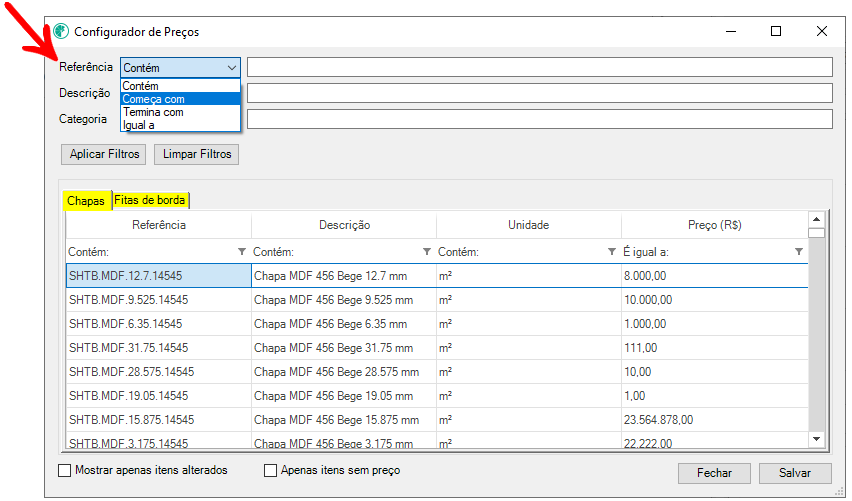
Task: Collapse the Referência filter combo box
Action: (x=231, y=67)
